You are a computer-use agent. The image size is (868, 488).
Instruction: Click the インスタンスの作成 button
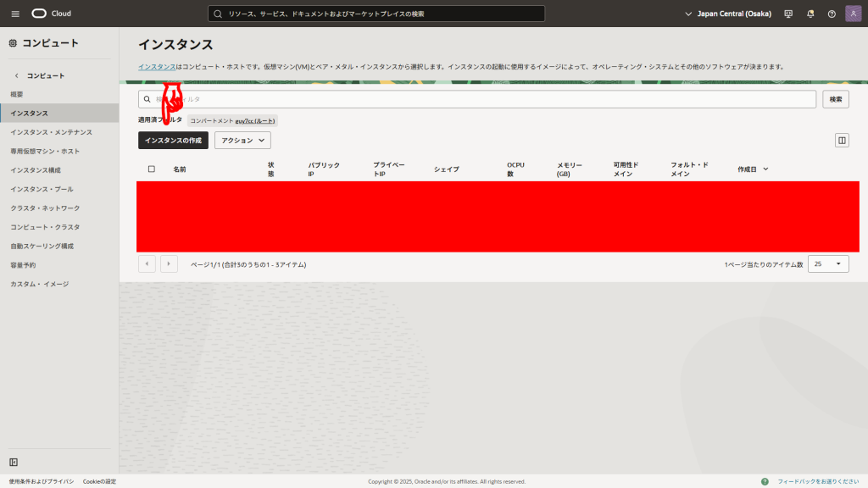point(173,141)
